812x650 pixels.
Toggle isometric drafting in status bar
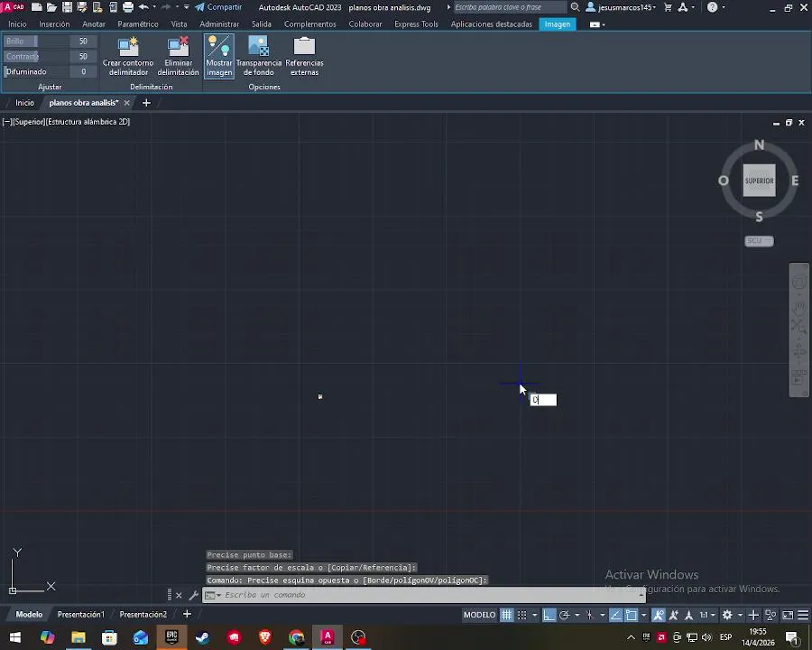[x=589, y=615]
